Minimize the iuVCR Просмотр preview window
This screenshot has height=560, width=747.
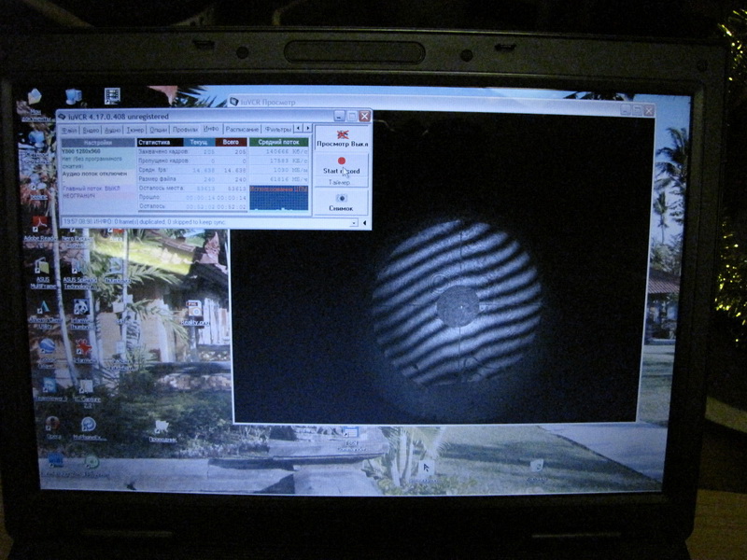pyautogui.click(x=626, y=110)
